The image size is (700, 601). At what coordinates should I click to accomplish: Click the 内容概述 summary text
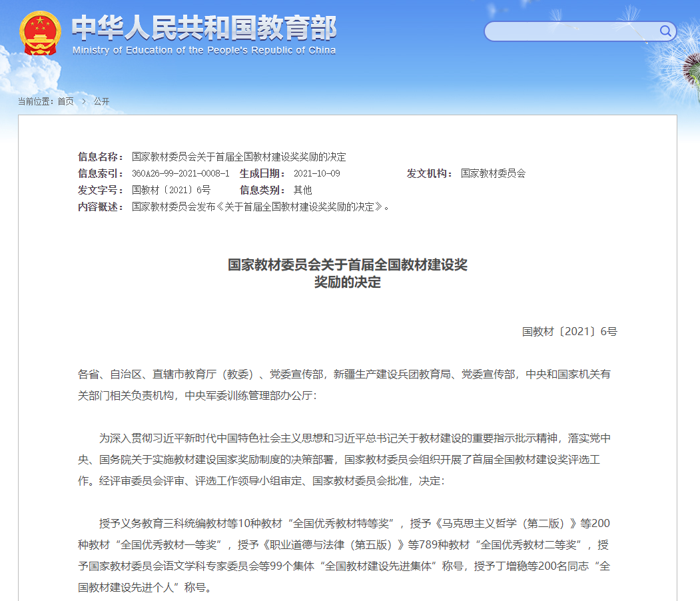pos(260,207)
